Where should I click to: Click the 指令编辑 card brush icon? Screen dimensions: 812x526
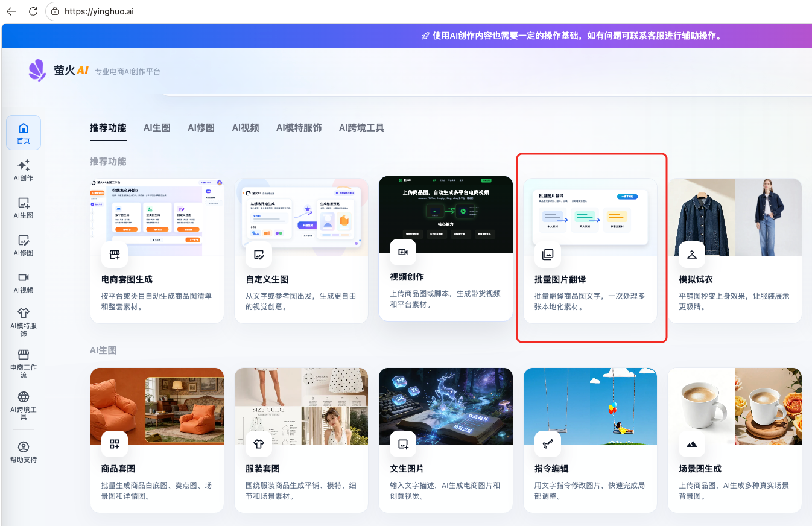click(547, 444)
